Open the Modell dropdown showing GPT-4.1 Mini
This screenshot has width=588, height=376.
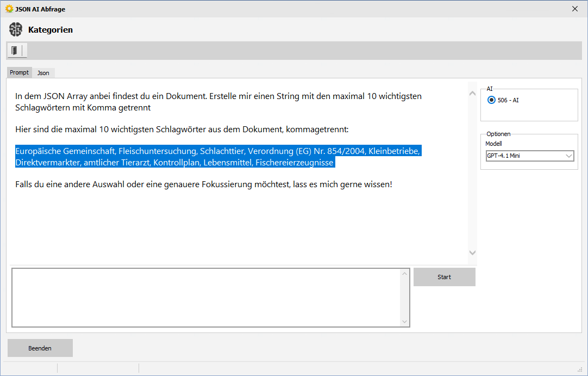pyautogui.click(x=529, y=156)
